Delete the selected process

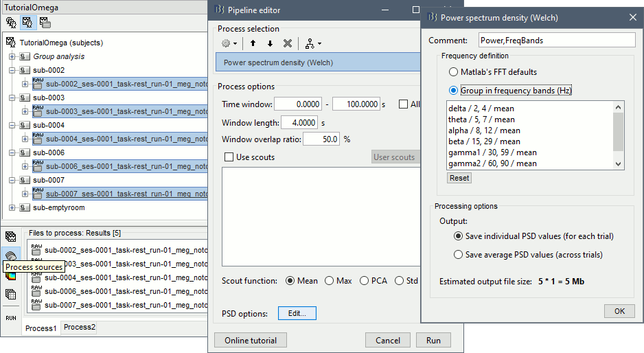[288, 43]
